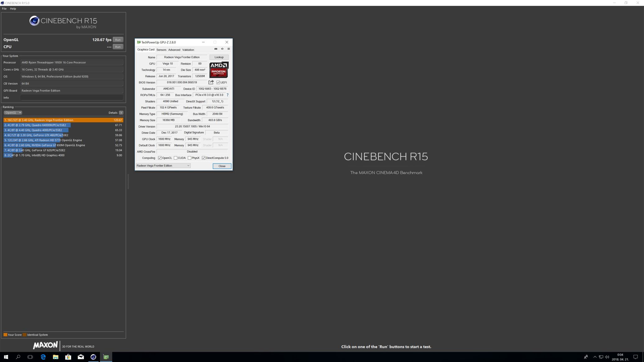Viewport: 644px width, 362px height.
Task: Launch Microsoft Edge from taskbar
Action: pos(43,357)
